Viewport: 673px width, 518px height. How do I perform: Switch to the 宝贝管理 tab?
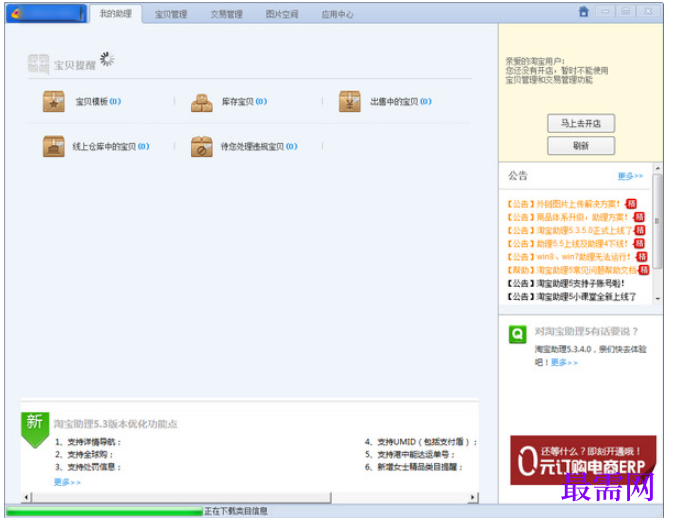[x=171, y=14]
